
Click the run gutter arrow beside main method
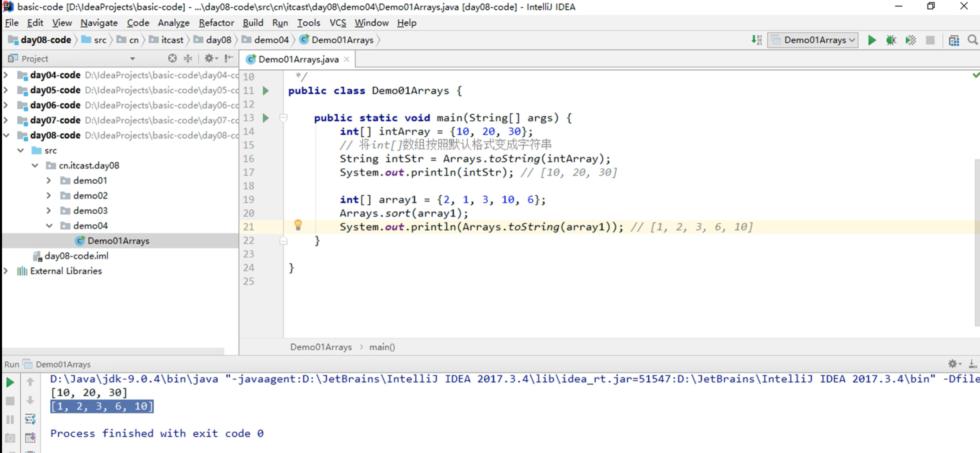click(266, 118)
